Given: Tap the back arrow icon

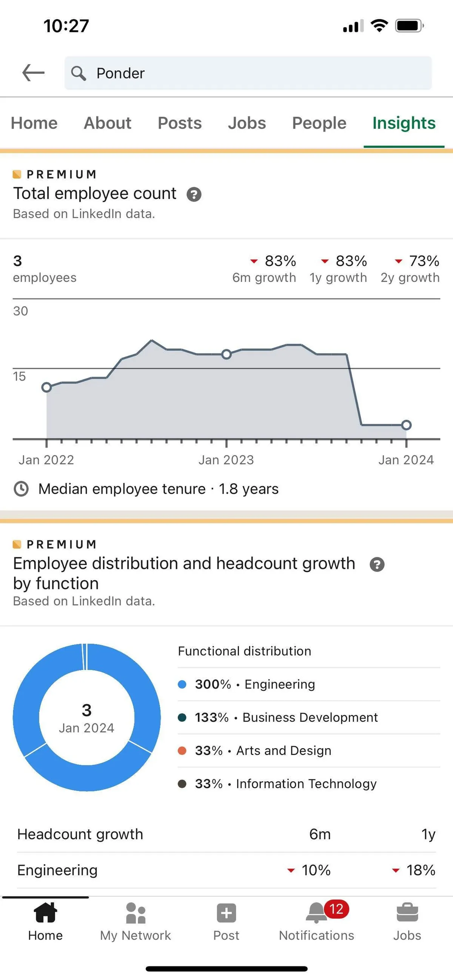Looking at the screenshot, I should 34,72.
